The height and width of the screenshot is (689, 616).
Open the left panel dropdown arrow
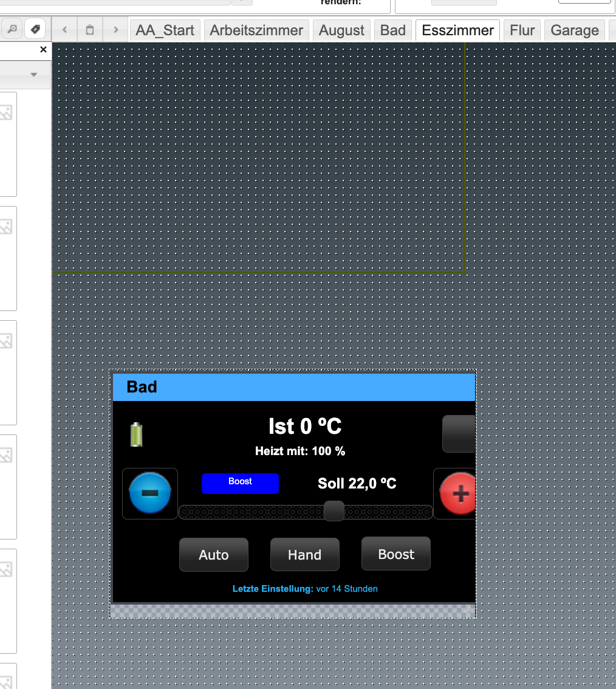pos(34,75)
